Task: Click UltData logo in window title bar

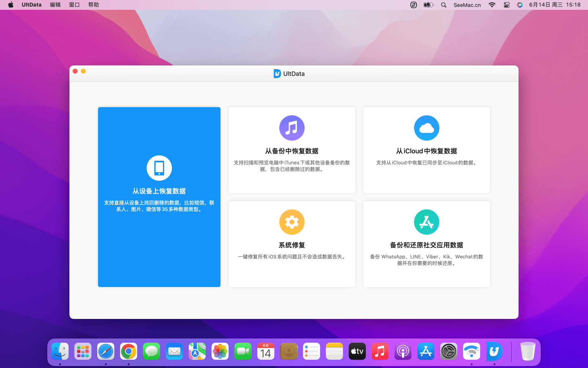Action: [277, 74]
